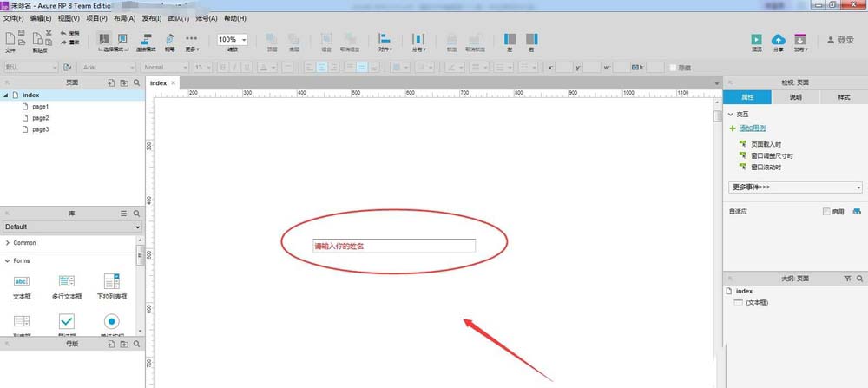Select the 多行文本框 text area widget
The width and height of the screenshot is (868, 388).
pyautogui.click(x=67, y=286)
